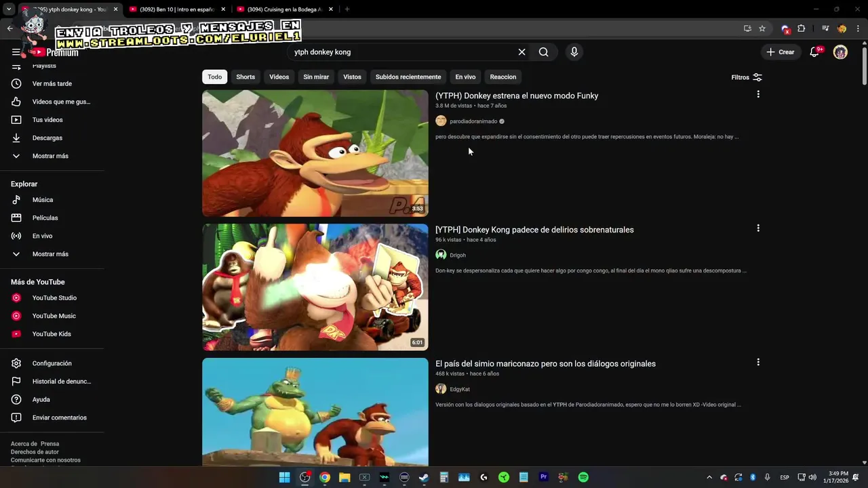Click the page vertical scrollbar
This screenshot has width=868, height=488.
click(864, 66)
